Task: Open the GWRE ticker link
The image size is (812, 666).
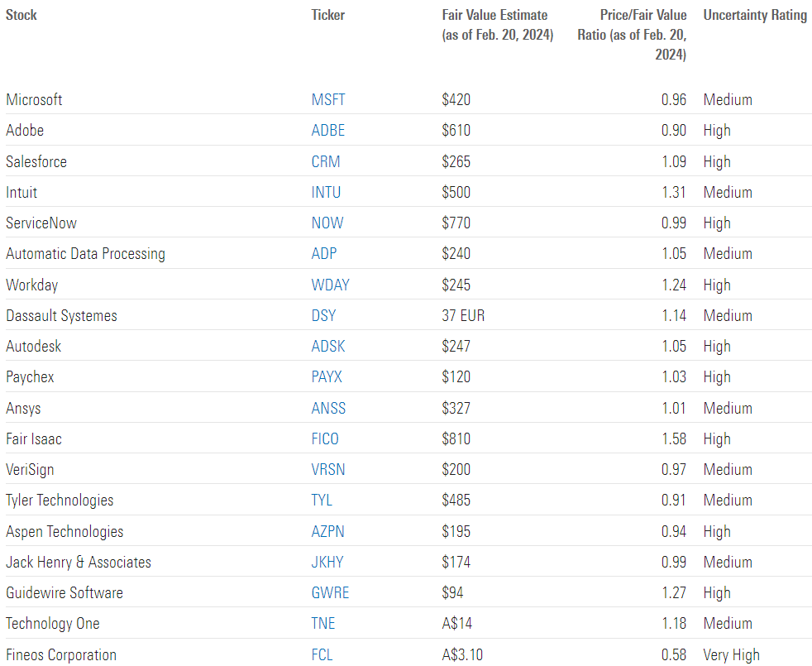Action: coord(330,593)
